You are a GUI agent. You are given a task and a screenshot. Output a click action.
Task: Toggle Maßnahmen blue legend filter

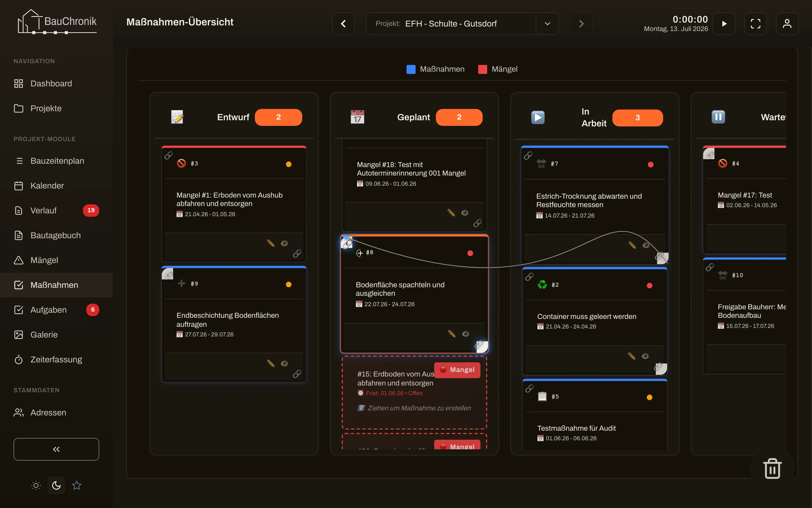point(436,69)
